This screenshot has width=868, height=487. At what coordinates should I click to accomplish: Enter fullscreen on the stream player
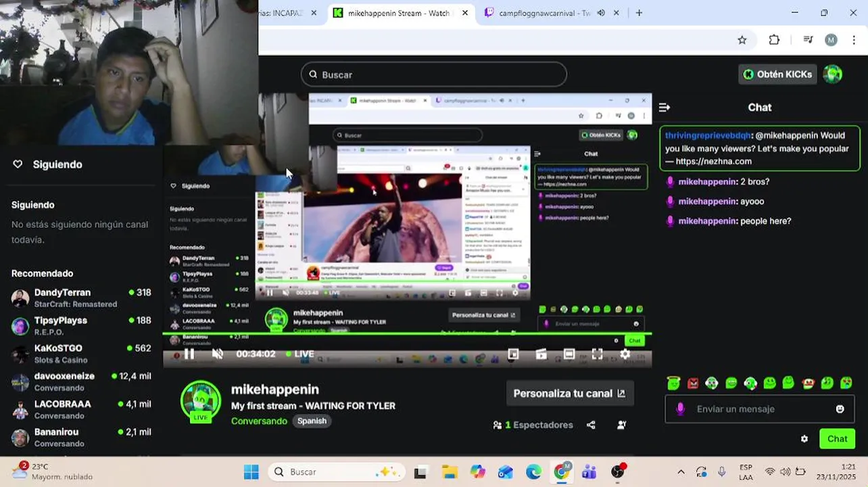click(x=597, y=354)
